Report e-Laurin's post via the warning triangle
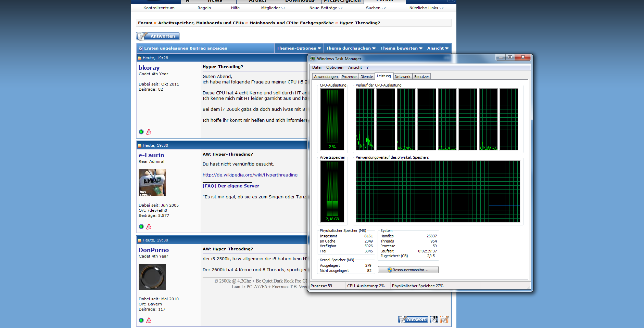Screen dimensions: 644x328 [x=149, y=226]
